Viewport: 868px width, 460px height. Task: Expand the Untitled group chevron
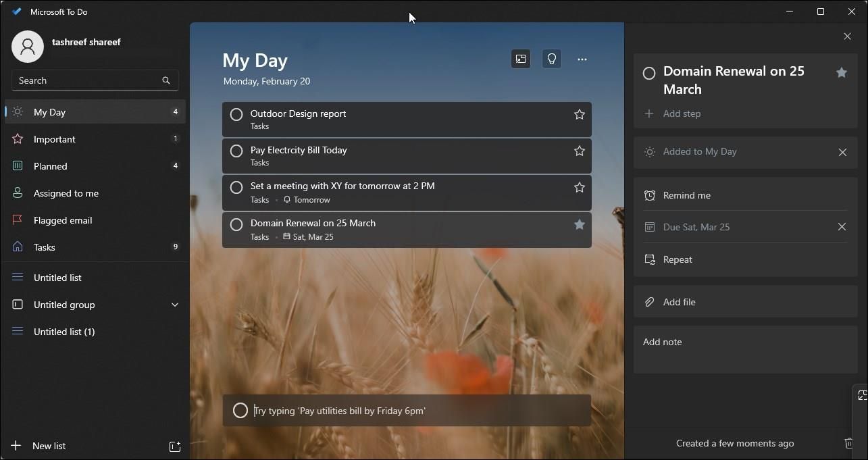point(175,305)
